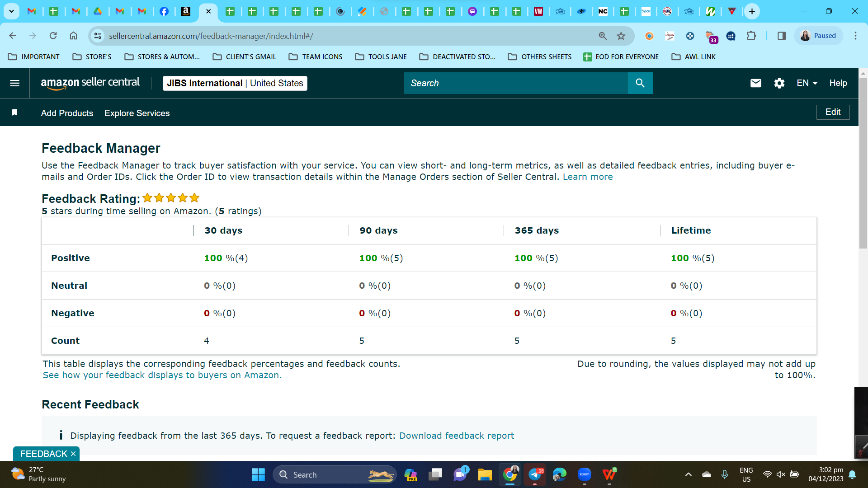Focus the Seller Central search field

pyautogui.click(x=516, y=83)
